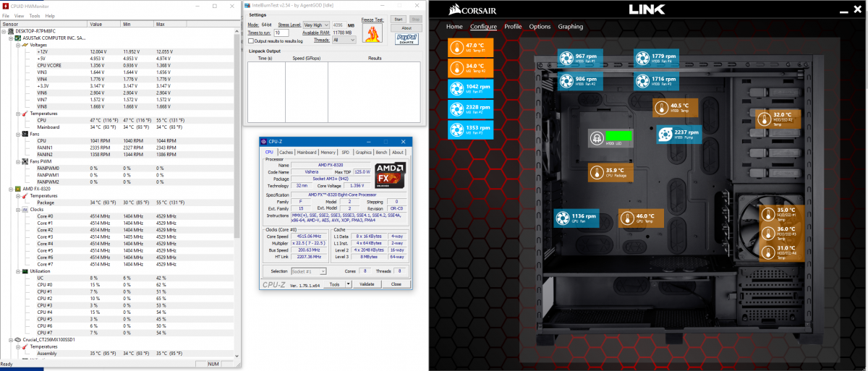Viewport: 868px width, 371px height.
Task: Click the Close button in CPU-Z
Action: tap(396, 284)
